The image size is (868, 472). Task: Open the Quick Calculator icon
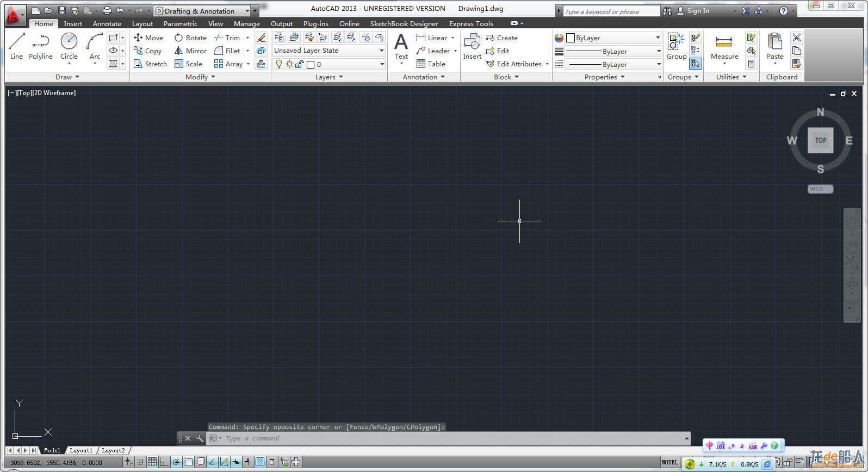[x=751, y=64]
